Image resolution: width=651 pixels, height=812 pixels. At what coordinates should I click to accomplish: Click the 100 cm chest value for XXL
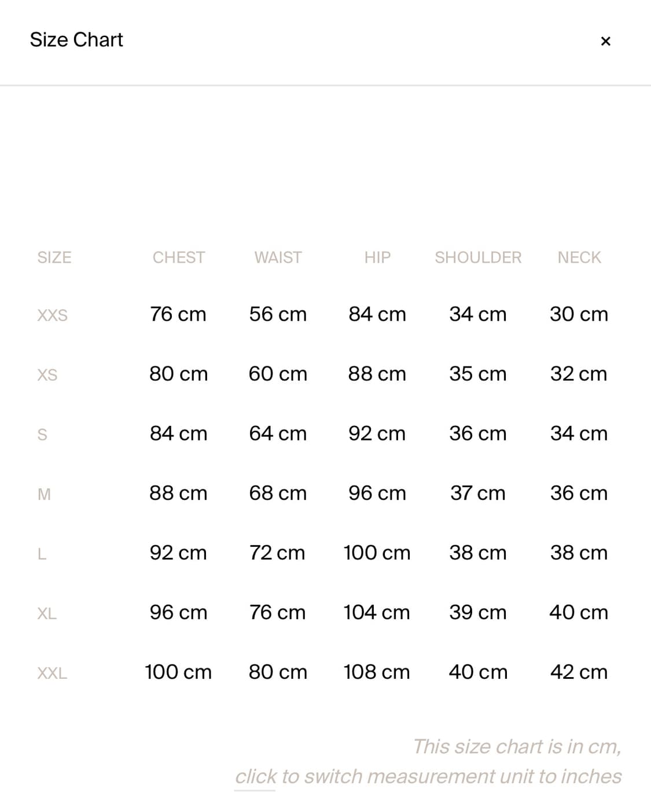(x=178, y=672)
